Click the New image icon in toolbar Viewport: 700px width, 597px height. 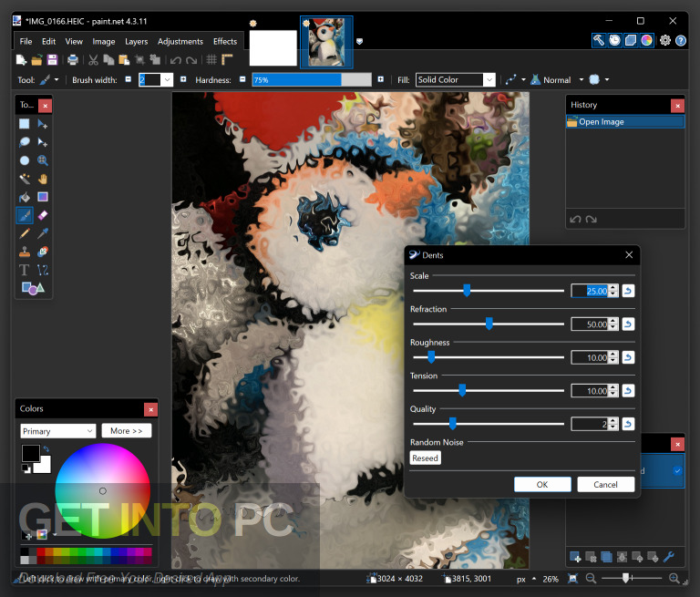[21, 60]
